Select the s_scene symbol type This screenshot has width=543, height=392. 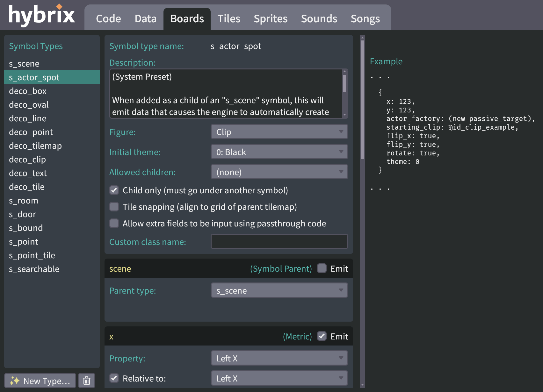pyautogui.click(x=25, y=63)
